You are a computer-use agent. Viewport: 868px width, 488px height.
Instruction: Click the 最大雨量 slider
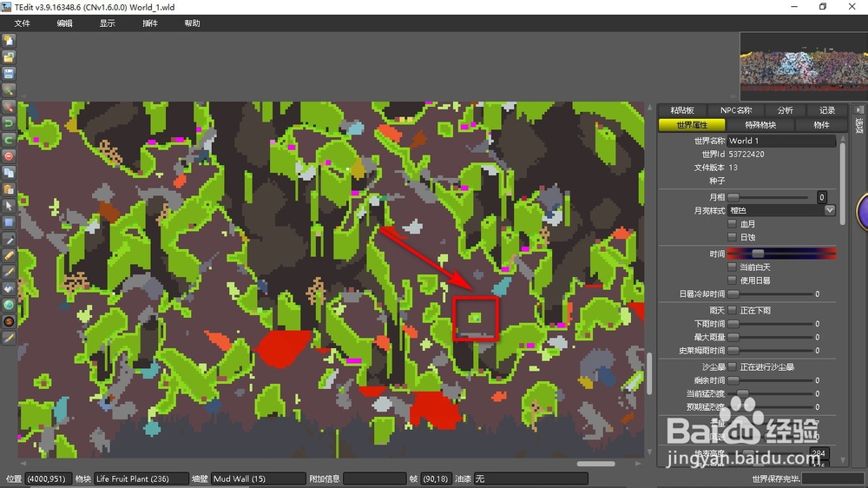(769, 337)
